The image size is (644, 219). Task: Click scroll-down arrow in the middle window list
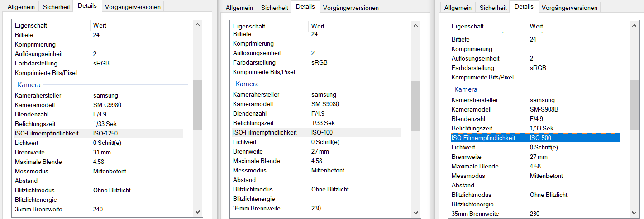click(x=416, y=212)
